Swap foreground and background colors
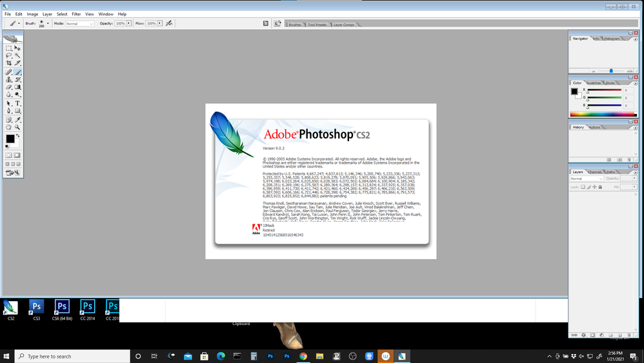 point(17,136)
